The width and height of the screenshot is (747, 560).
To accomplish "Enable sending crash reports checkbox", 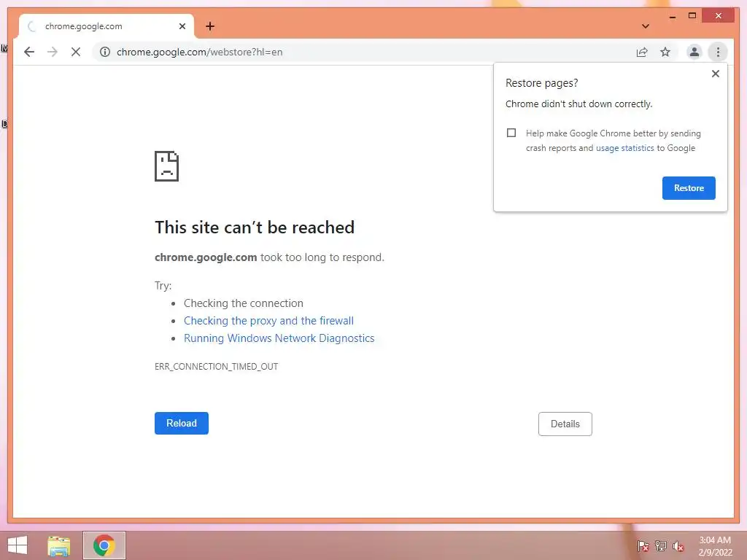I will point(511,133).
